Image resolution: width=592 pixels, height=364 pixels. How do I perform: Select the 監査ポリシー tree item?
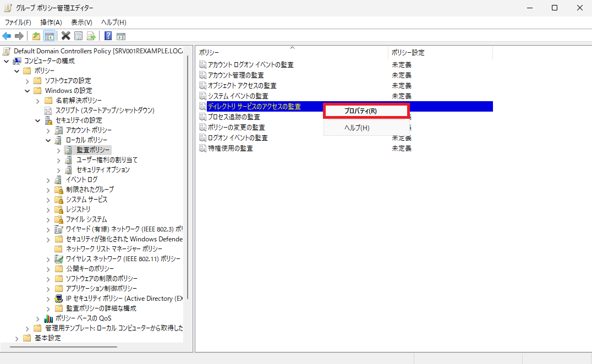tap(93, 150)
